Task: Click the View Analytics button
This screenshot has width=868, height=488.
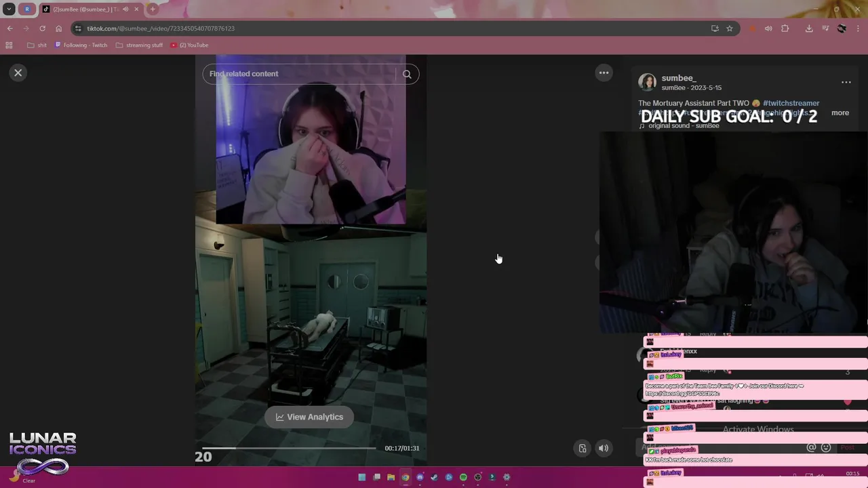Action: 309,417
